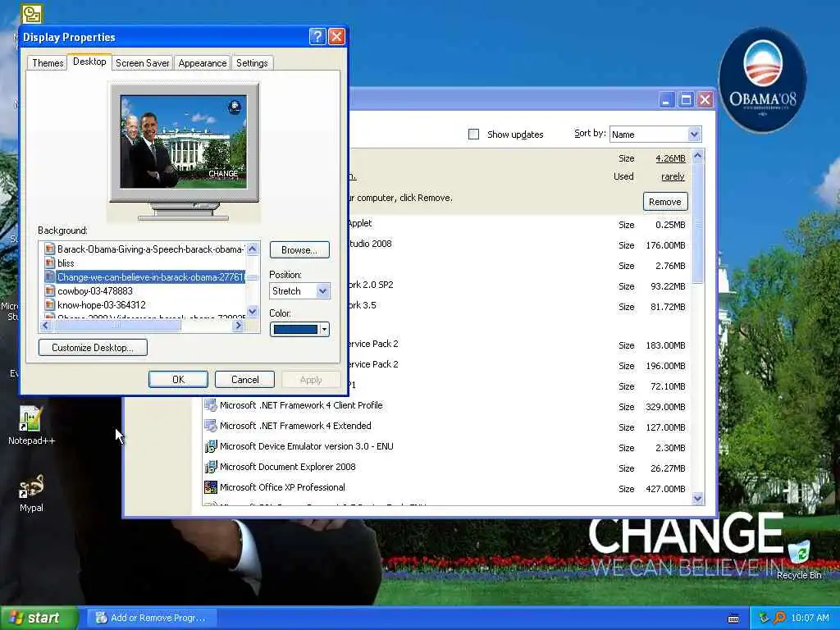Open the desktop Color dropdown arrow
The height and width of the screenshot is (630, 840).
(x=324, y=330)
